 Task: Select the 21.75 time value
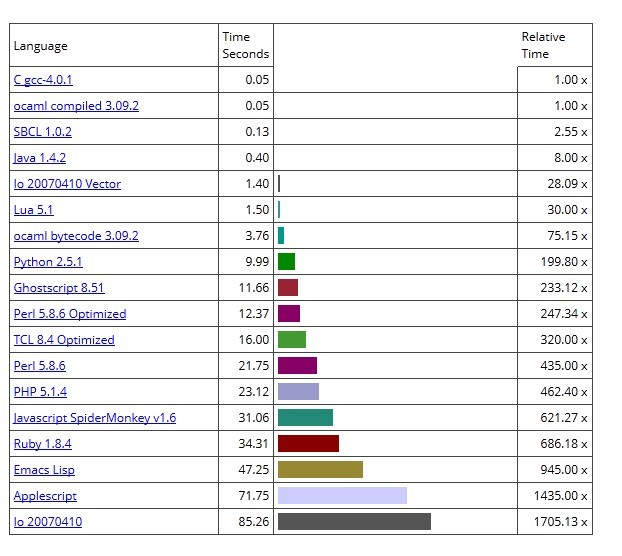254,366
